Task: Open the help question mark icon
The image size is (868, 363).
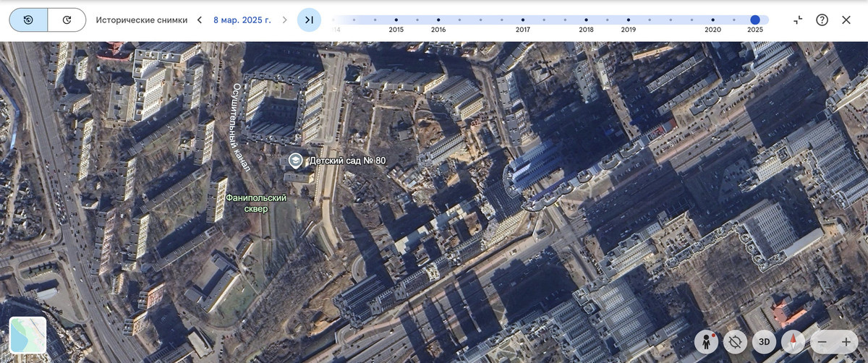Action: pos(822,20)
